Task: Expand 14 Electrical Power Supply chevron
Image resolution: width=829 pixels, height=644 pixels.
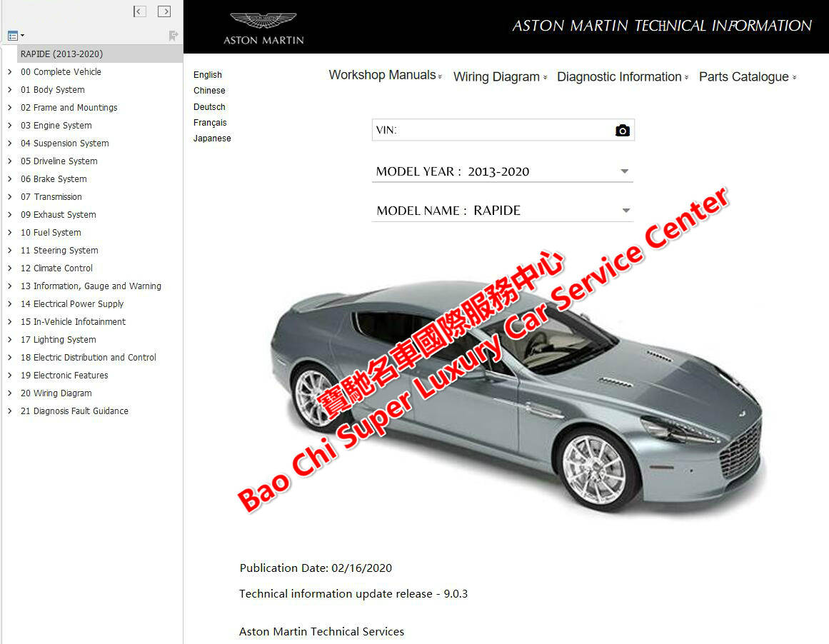Action: click(9, 303)
